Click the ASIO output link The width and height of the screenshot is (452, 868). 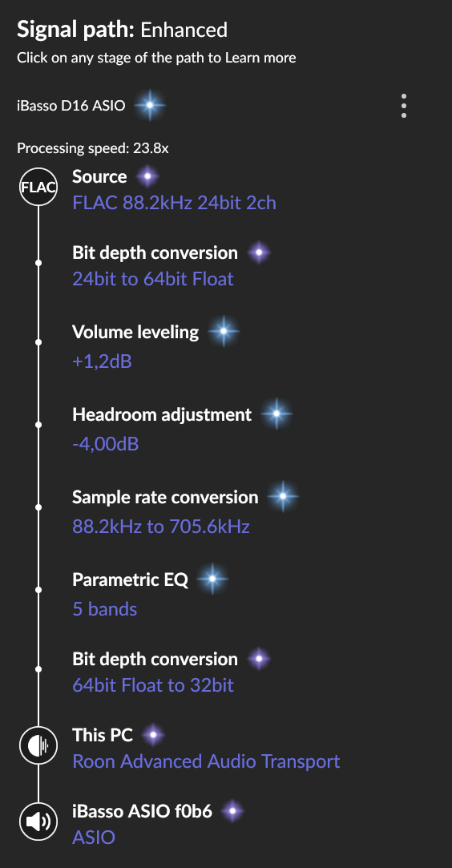[x=94, y=837]
